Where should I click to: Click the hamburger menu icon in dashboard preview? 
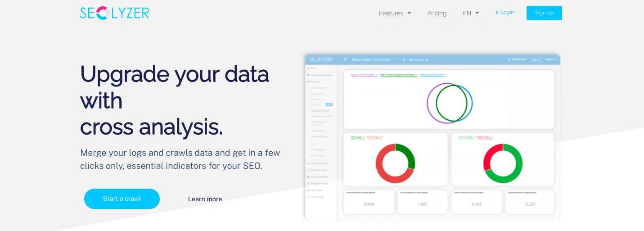point(345,59)
